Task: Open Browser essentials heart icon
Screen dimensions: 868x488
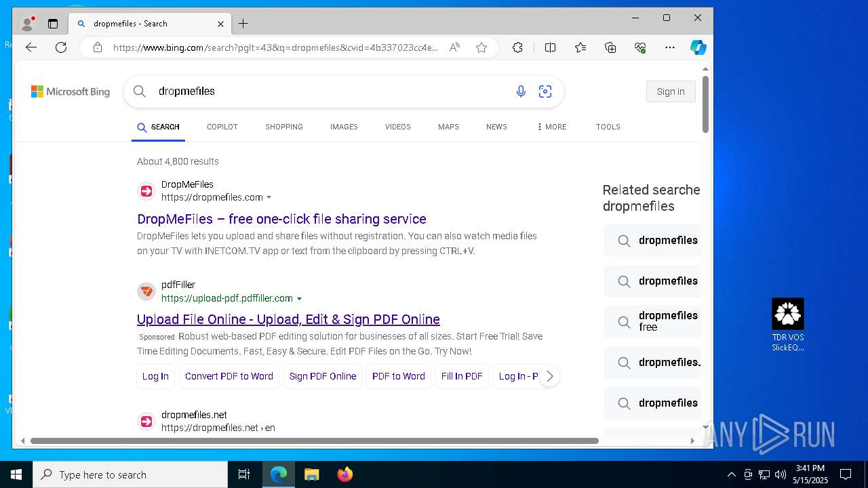Action: [x=640, y=47]
